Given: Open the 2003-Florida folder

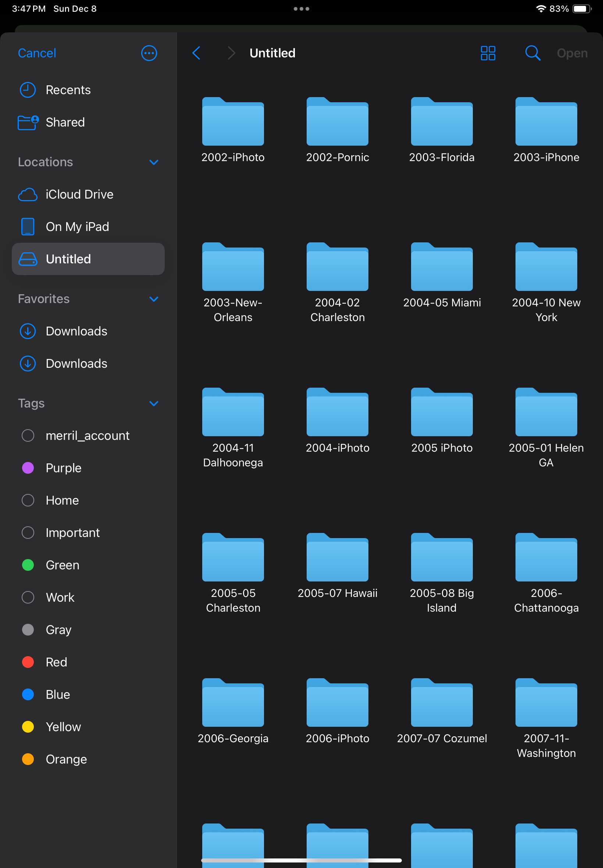Looking at the screenshot, I should (x=441, y=122).
